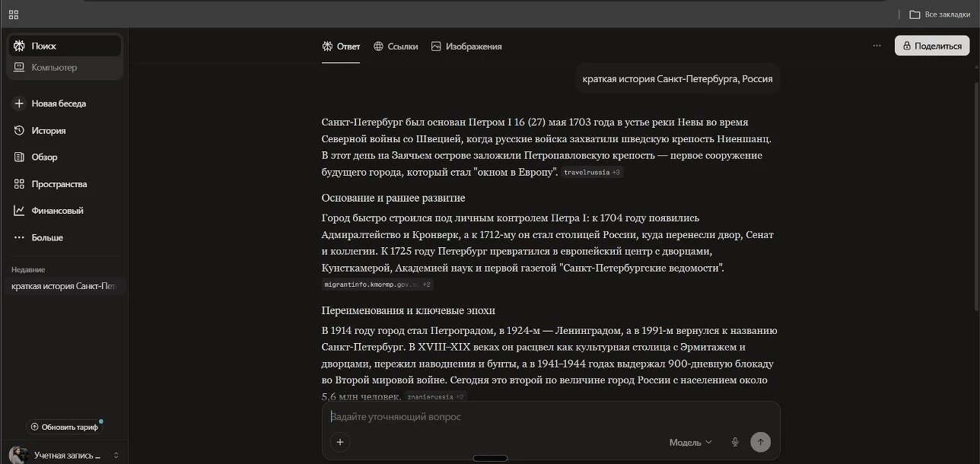This screenshot has width=980, height=464.
Task: Click the Поделиться button
Action: (x=931, y=46)
